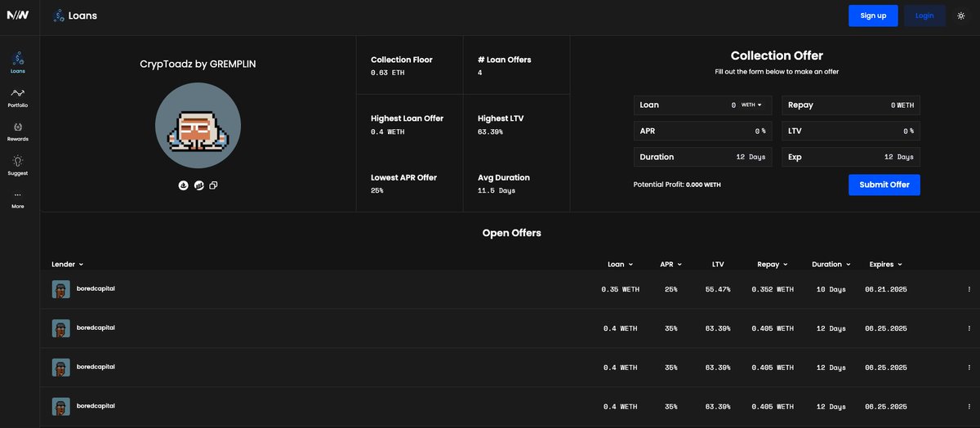Screen dimensions: 980x428
Task: Sort offers by Expires column
Action: click(886, 265)
